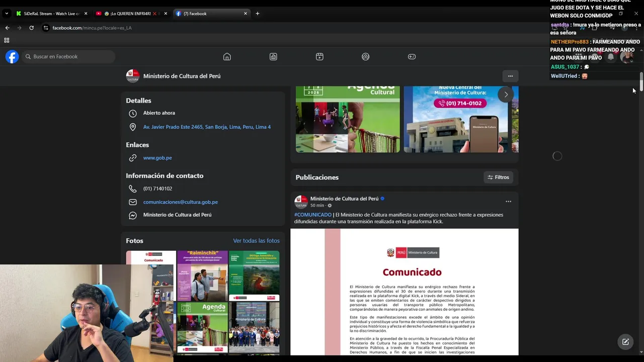Reload the current page
This screenshot has height=362, width=644.
[x=31, y=28]
